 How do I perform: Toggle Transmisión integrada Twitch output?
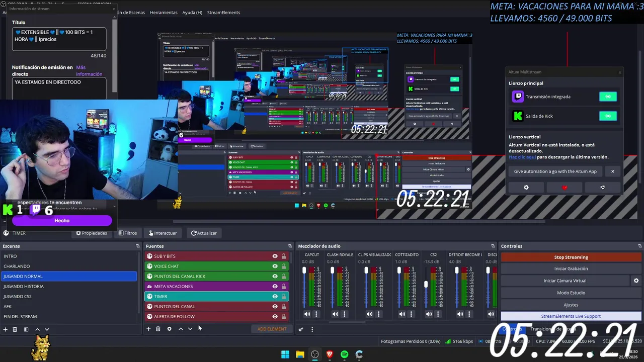[x=608, y=97]
